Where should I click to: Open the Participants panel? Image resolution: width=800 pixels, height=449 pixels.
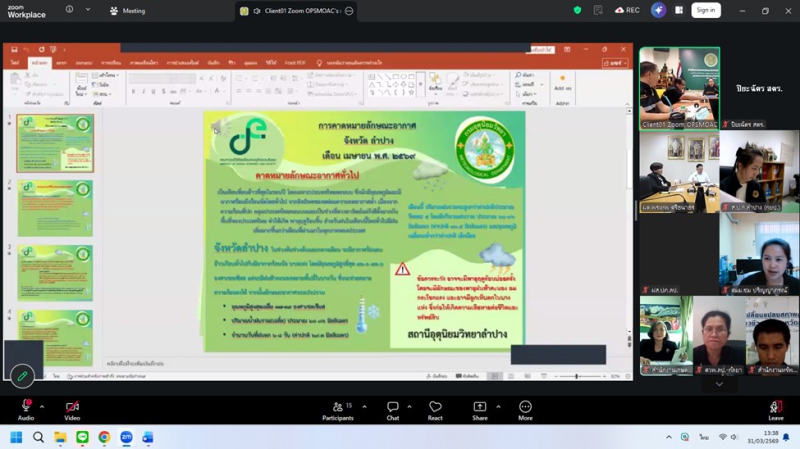[338, 407]
